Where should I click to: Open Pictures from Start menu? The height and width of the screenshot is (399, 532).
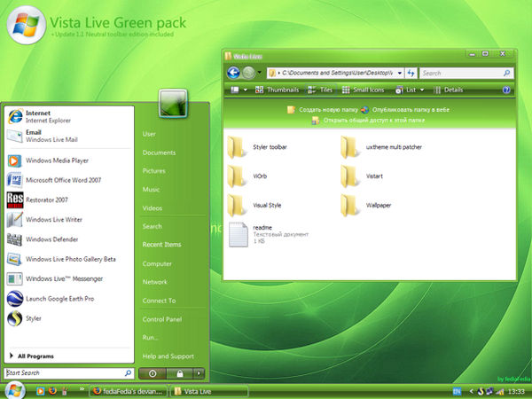click(153, 171)
